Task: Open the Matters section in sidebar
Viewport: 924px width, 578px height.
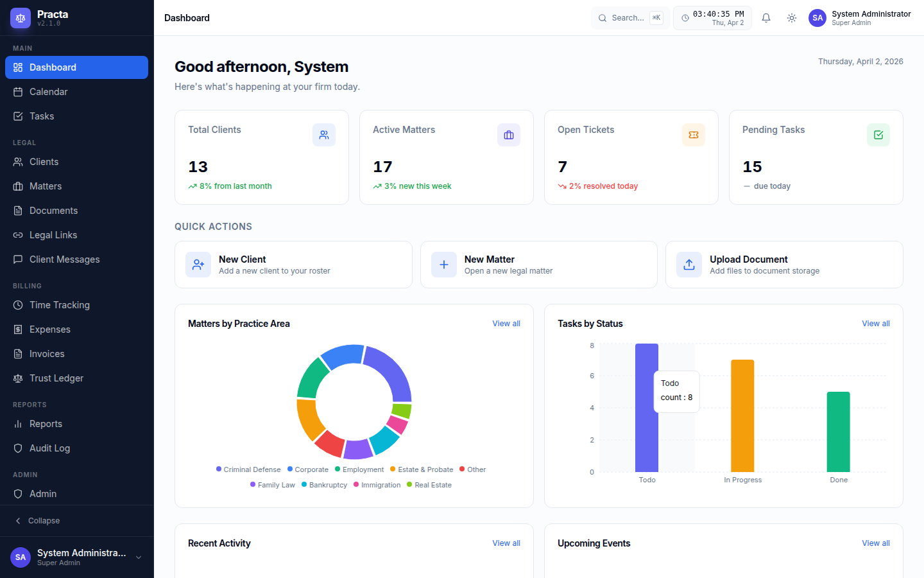Action: coord(45,186)
